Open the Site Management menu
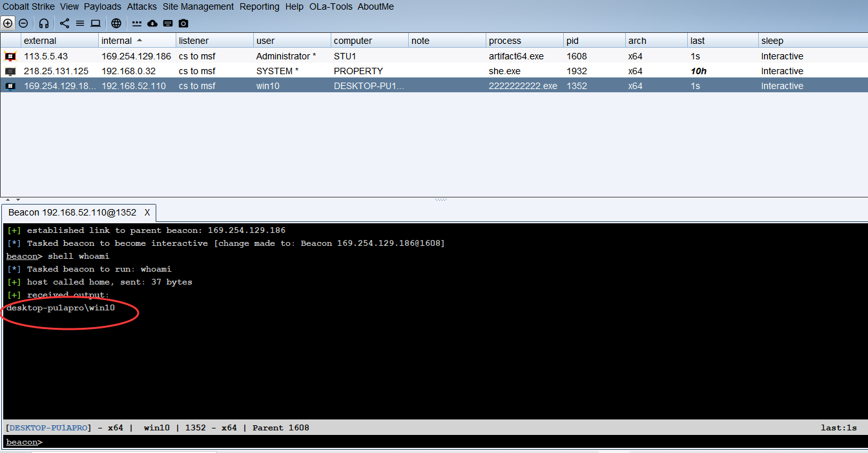868x453 pixels. coord(198,6)
